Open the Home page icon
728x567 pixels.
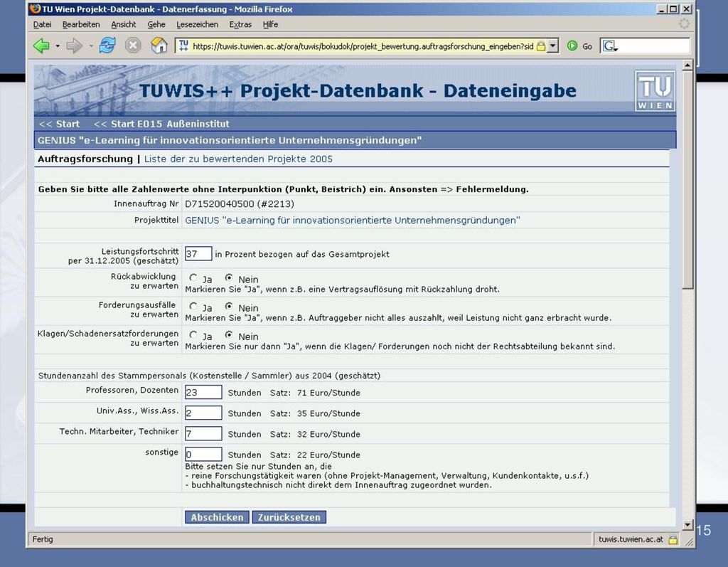click(159, 46)
